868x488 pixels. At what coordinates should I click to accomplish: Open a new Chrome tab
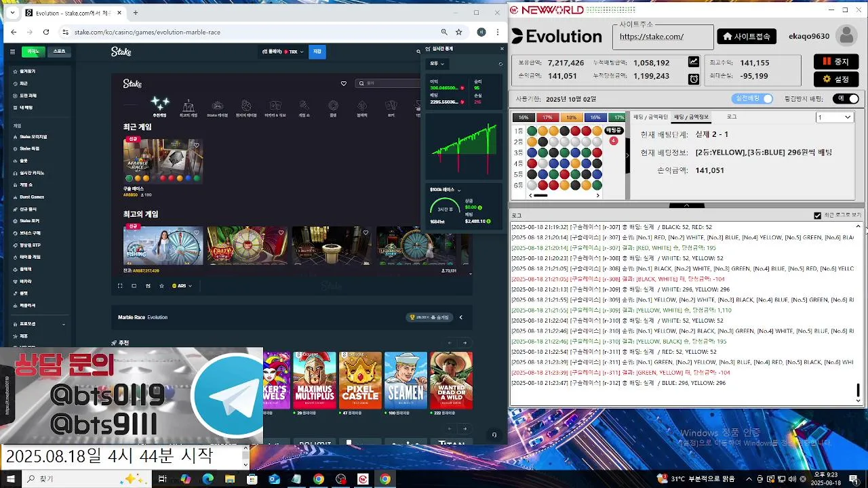coord(136,13)
